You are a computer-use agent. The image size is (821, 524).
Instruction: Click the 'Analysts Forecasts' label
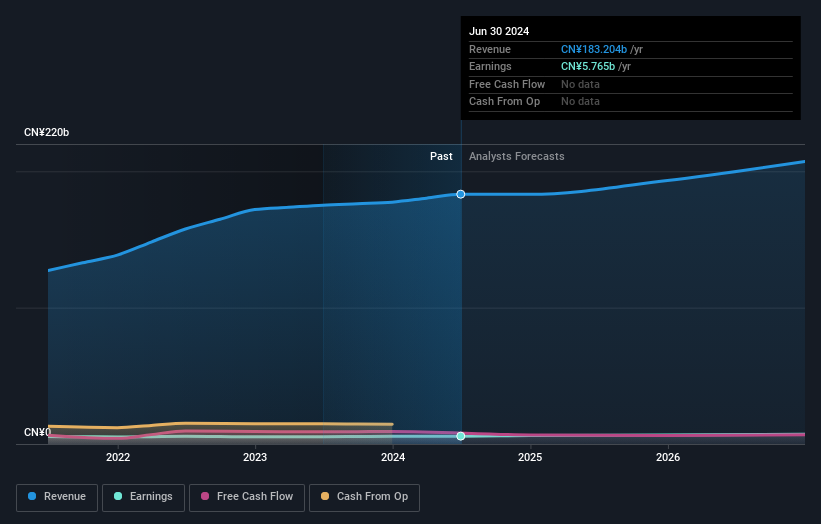coord(517,157)
